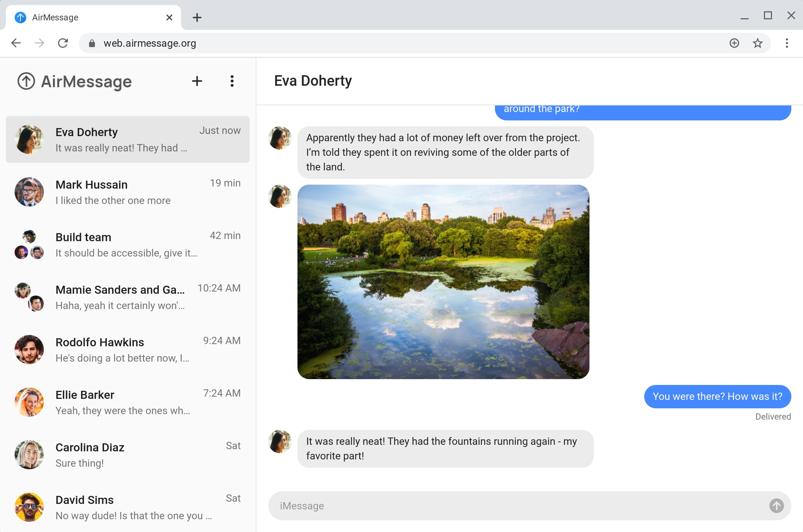Open Chrome browser options menu

[787, 43]
